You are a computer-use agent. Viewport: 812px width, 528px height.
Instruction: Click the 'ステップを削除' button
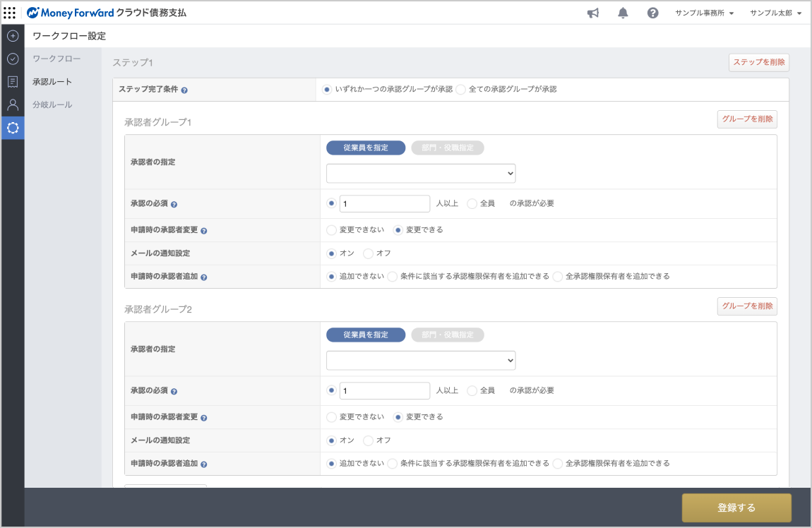pyautogui.click(x=758, y=62)
